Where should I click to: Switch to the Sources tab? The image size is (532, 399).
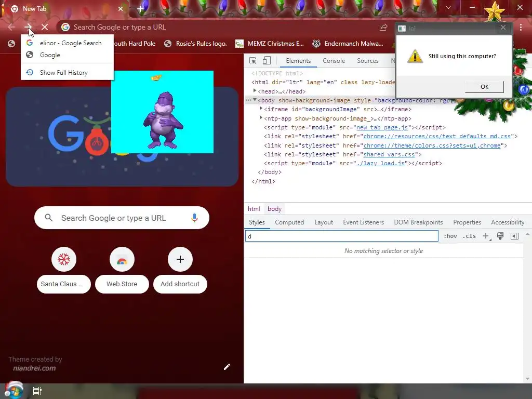click(367, 61)
